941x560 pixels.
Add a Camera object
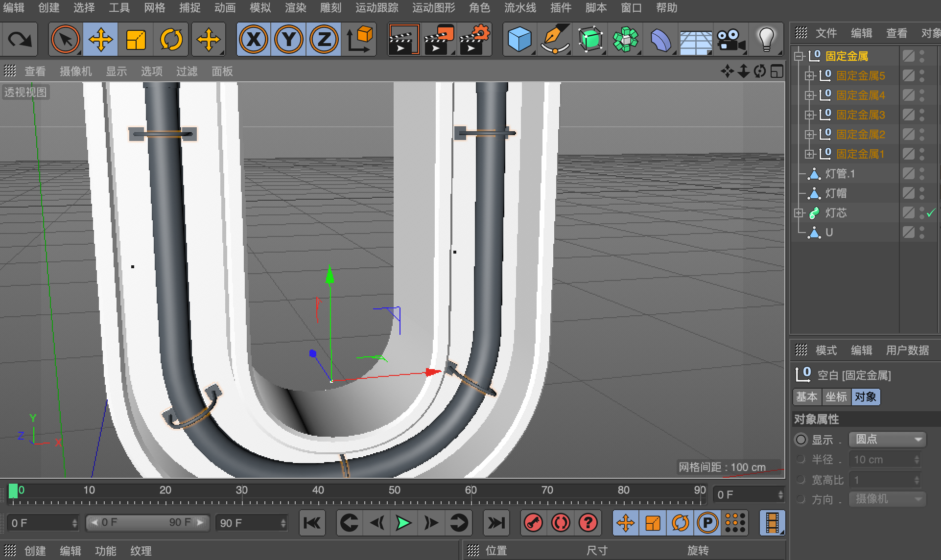coord(730,39)
